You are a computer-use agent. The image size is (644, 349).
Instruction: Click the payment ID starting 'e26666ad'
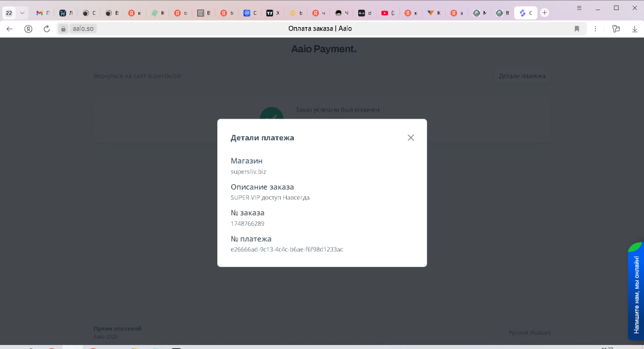tap(287, 249)
